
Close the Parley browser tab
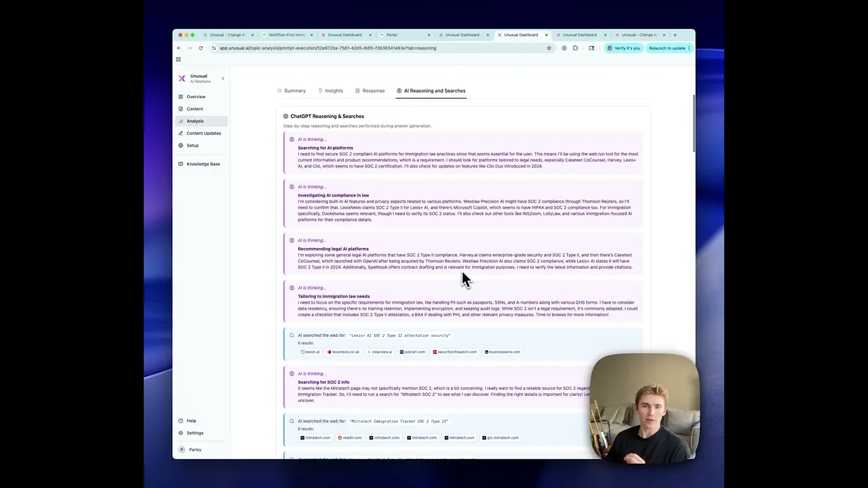pos(429,35)
